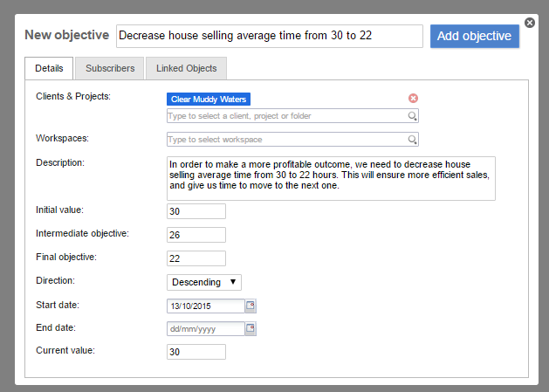This screenshot has height=392, width=549.
Task: Focus the Final objective field
Action: [x=196, y=258]
